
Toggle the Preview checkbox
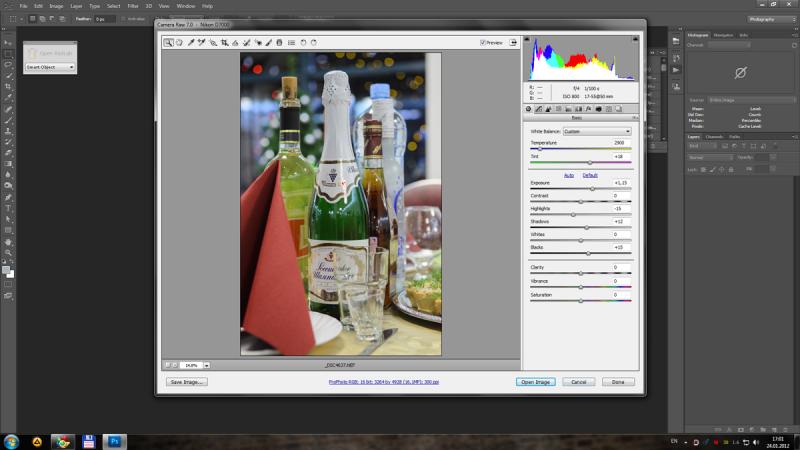483,43
